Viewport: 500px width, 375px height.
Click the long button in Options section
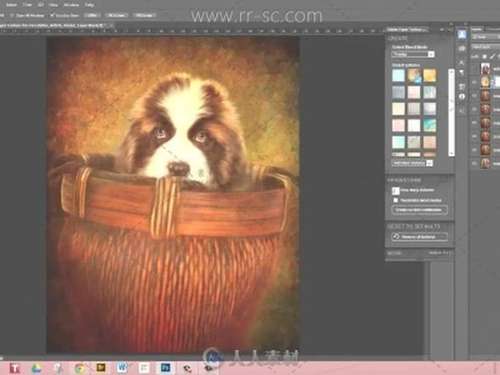coord(419,210)
